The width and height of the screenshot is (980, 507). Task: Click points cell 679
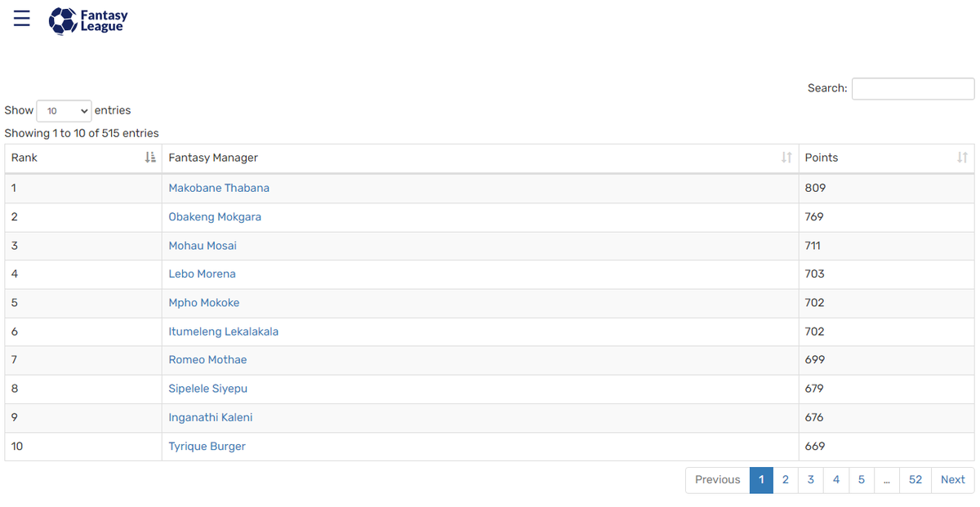click(886, 389)
